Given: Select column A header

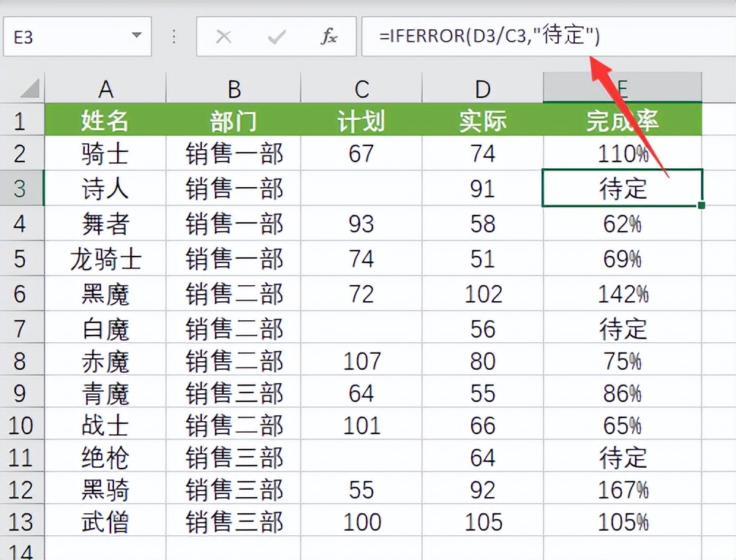Looking at the screenshot, I should pyautogui.click(x=105, y=87).
